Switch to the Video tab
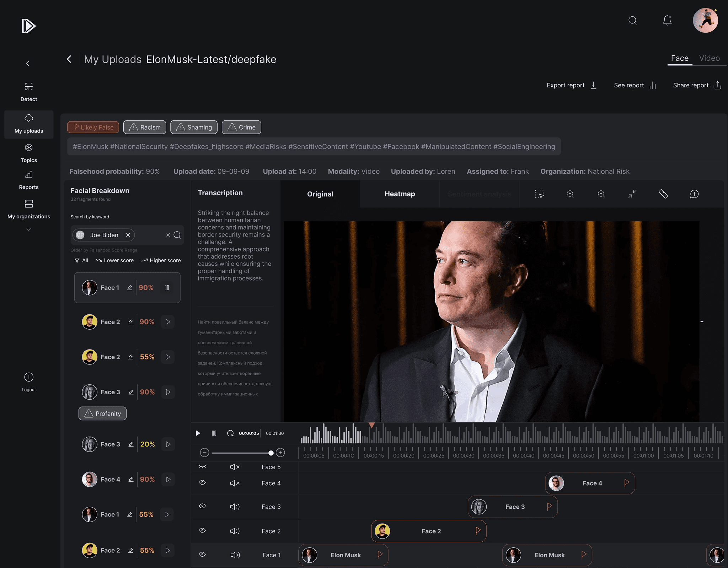Image resolution: width=728 pixels, height=568 pixels. [709, 58]
